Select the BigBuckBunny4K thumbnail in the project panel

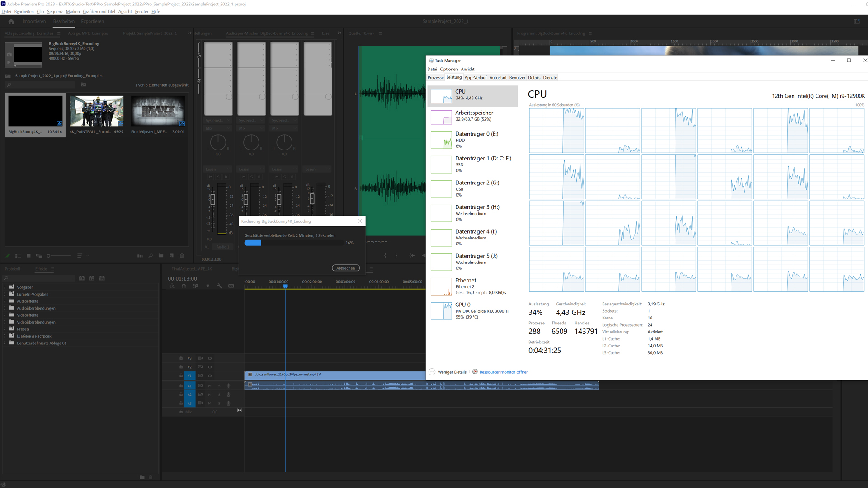[35, 111]
